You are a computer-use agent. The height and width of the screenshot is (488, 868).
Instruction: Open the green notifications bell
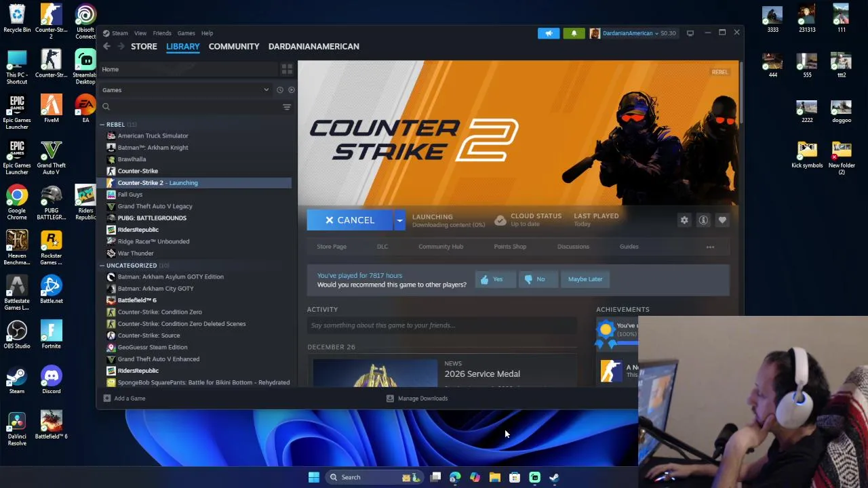pyautogui.click(x=574, y=33)
